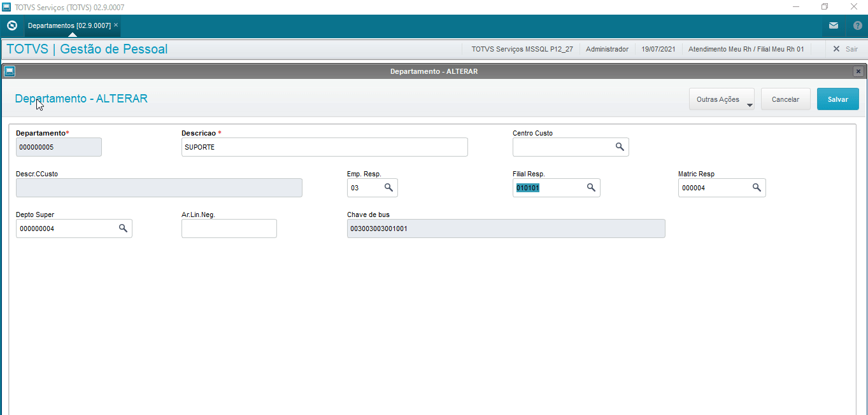The width and height of the screenshot is (868, 415).
Task: Open the Centro Custo lookup magnifier
Action: click(x=620, y=146)
